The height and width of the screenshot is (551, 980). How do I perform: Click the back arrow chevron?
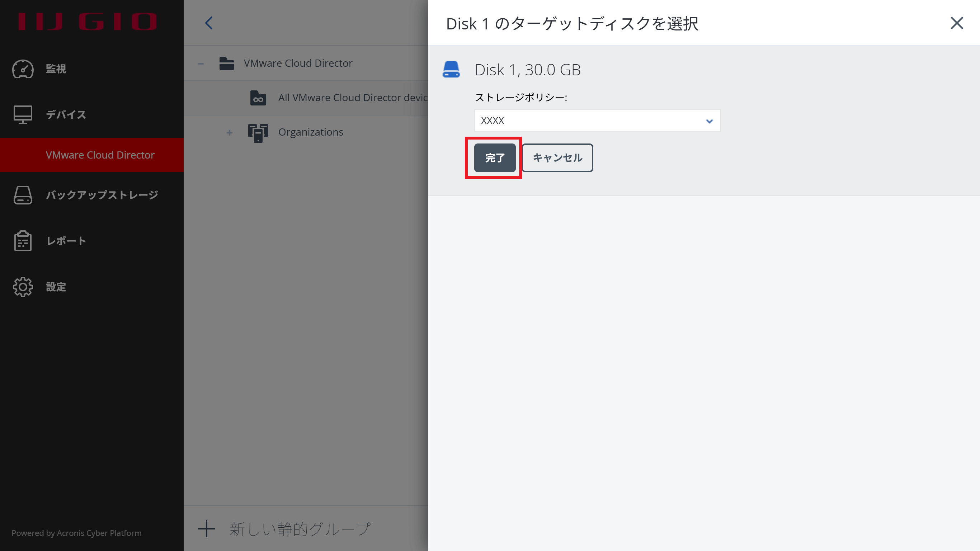[209, 23]
